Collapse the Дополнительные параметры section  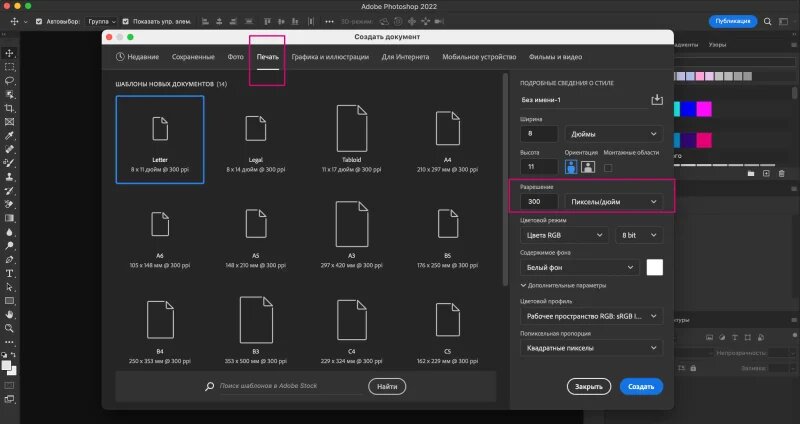coord(563,285)
